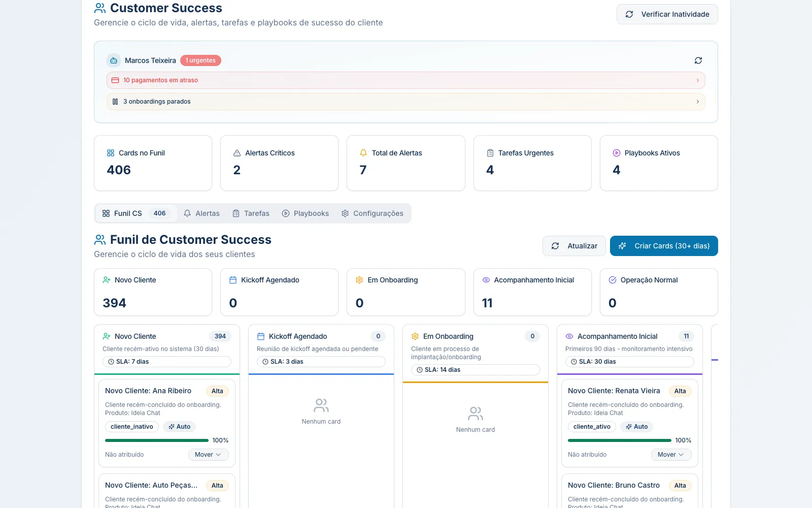Click the gear icon in Em Onboarding summary card
Image resolution: width=812 pixels, height=508 pixels.
[x=359, y=280]
